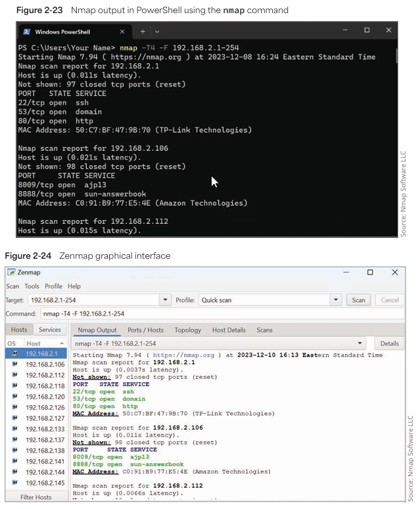Open the Target address dropdown arrow
This screenshot has width=420, height=509.
click(x=164, y=300)
